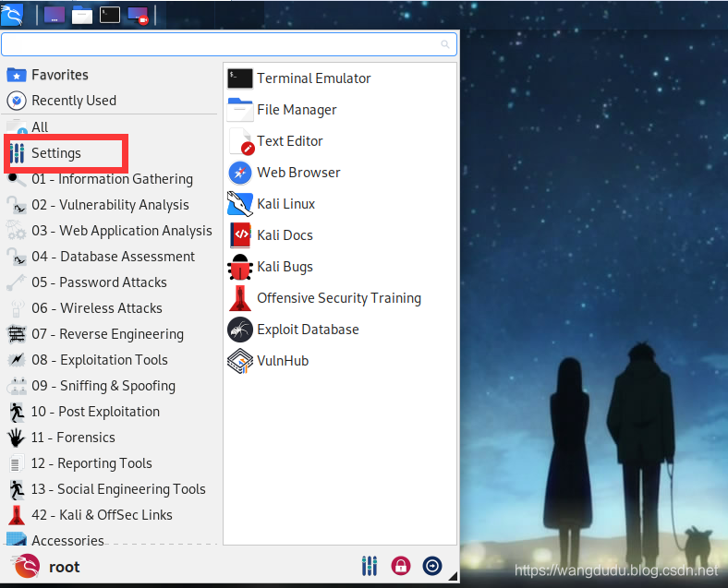Click the log out icon
The image size is (728, 588).
(x=432, y=566)
